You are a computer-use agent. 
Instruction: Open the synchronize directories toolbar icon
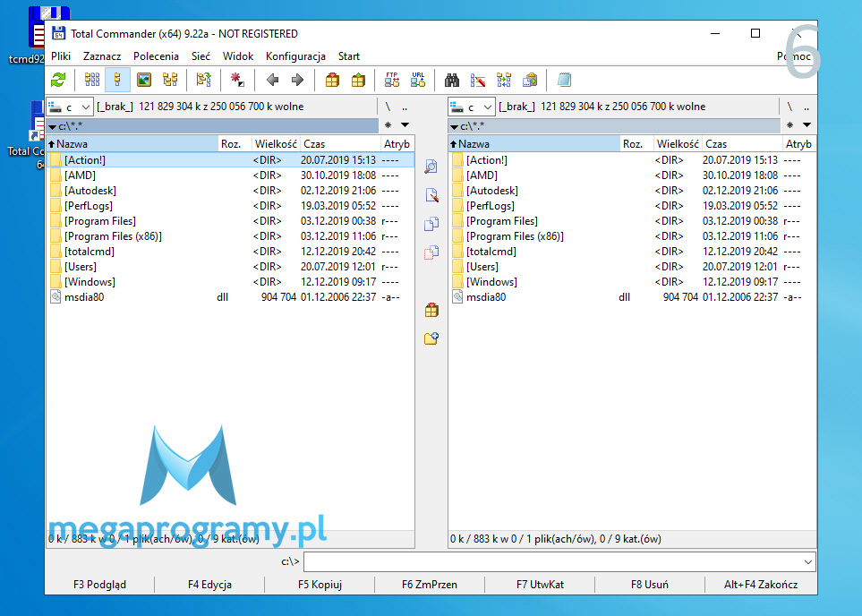tap(504, 81)
